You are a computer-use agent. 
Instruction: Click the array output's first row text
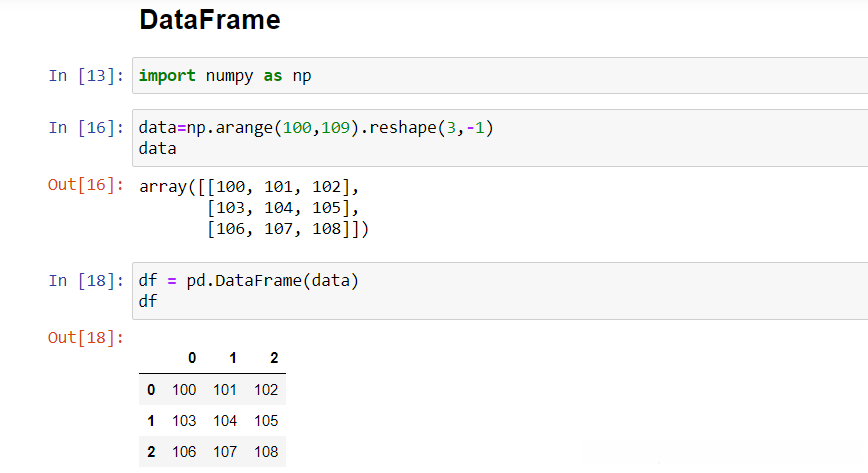click(x=249, y=187)
